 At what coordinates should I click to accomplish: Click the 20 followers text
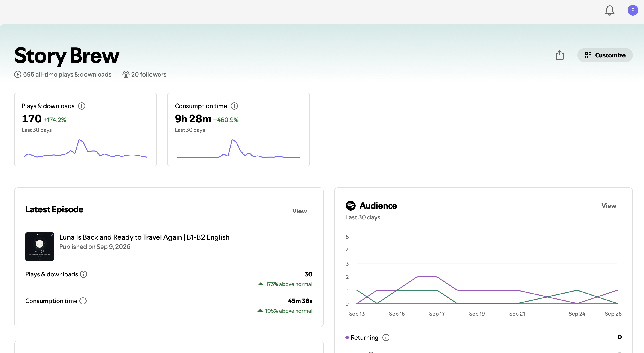pos(149,75)
